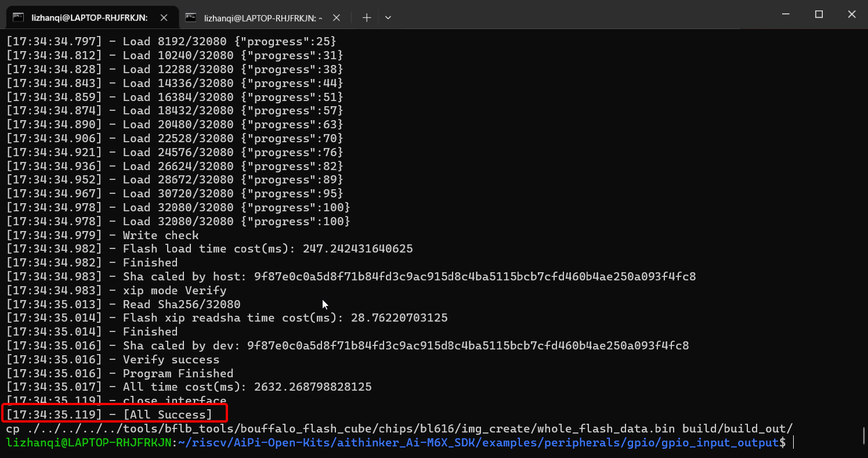
Task: Expand the new tab profile dropdown
Action: [388, 17]
